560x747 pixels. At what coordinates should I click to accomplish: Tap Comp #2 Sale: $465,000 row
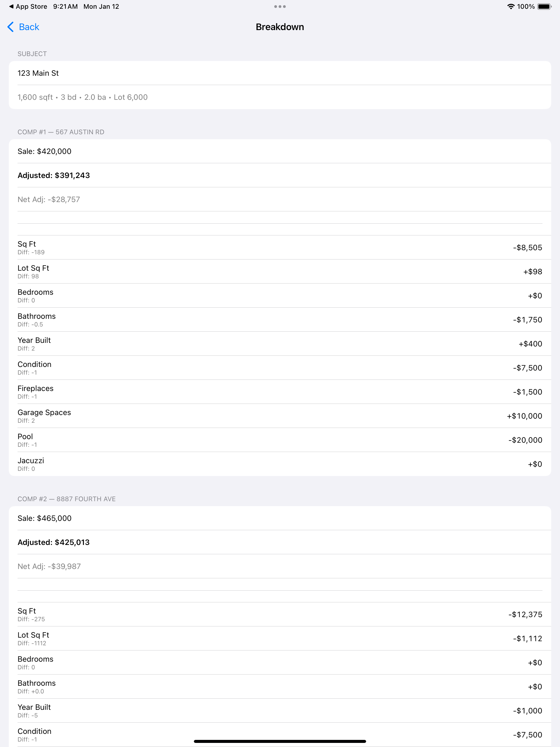[x=280, y=518]
